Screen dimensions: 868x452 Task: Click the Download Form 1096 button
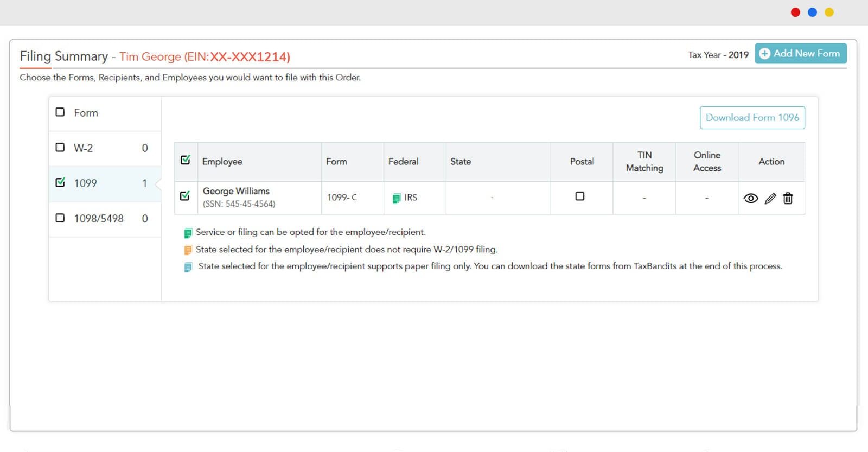coord(752,118)
